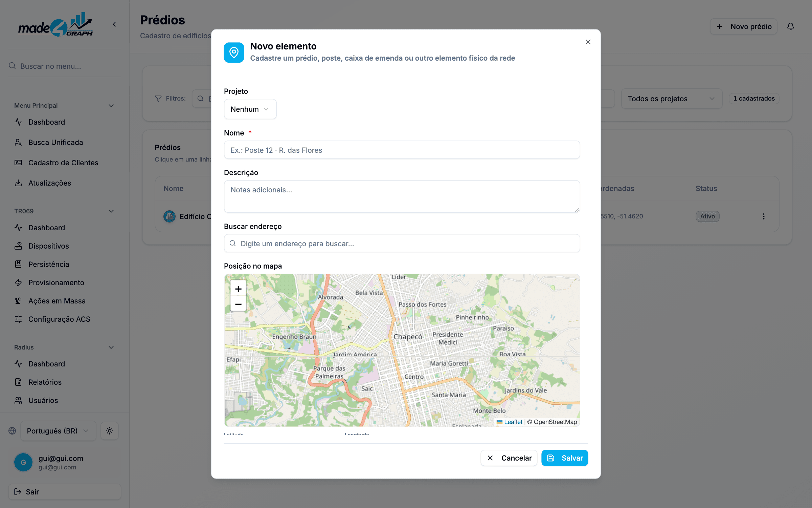This screenshot has height=508, width=812.
Task: Open row actions three-dot menu
Action: [764, 216]
